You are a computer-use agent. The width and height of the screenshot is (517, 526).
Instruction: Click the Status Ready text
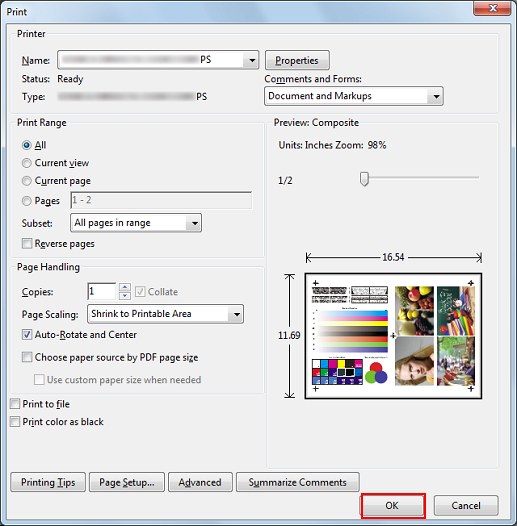coord(70,79)
